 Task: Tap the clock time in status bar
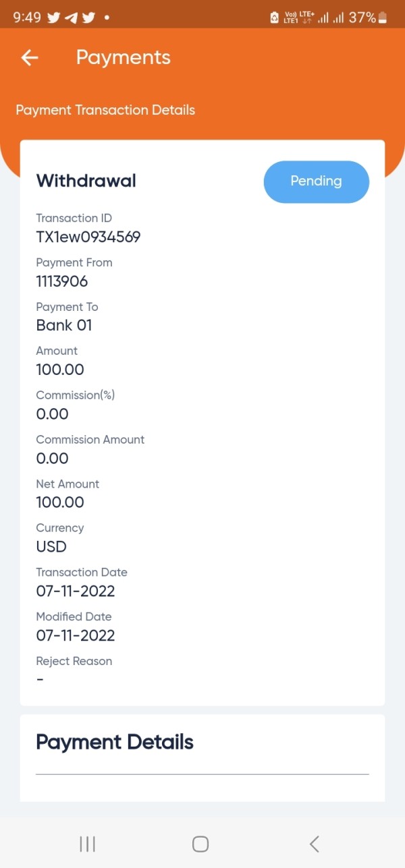tap(27, 18)
